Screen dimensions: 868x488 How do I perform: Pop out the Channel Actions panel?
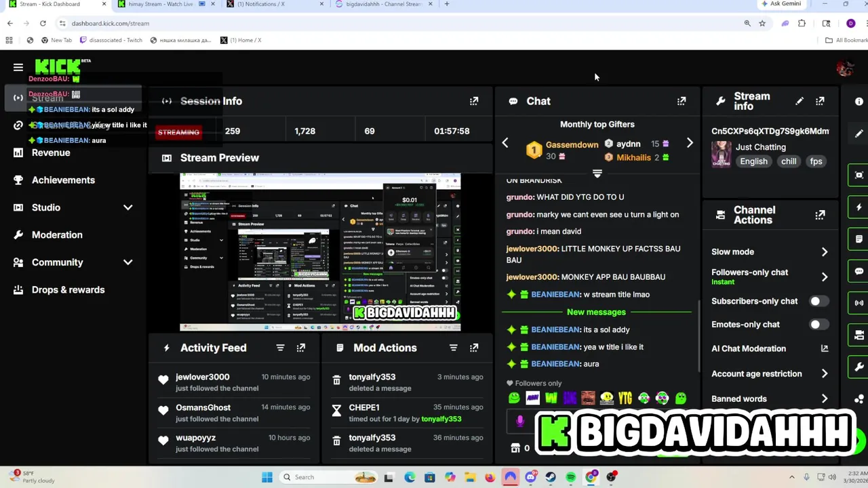[x=820, y=215]
